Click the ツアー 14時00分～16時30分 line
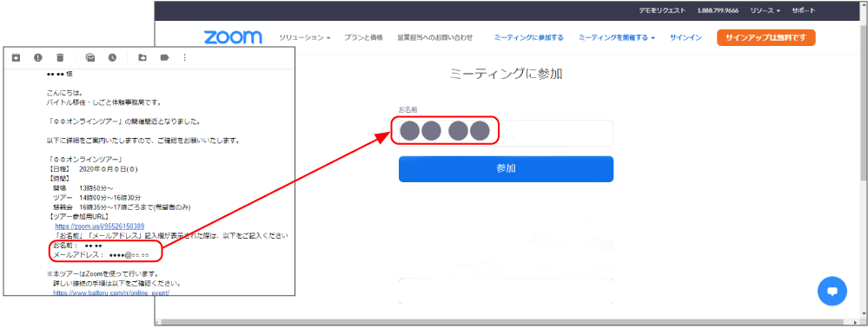 (x=96, y=198)
